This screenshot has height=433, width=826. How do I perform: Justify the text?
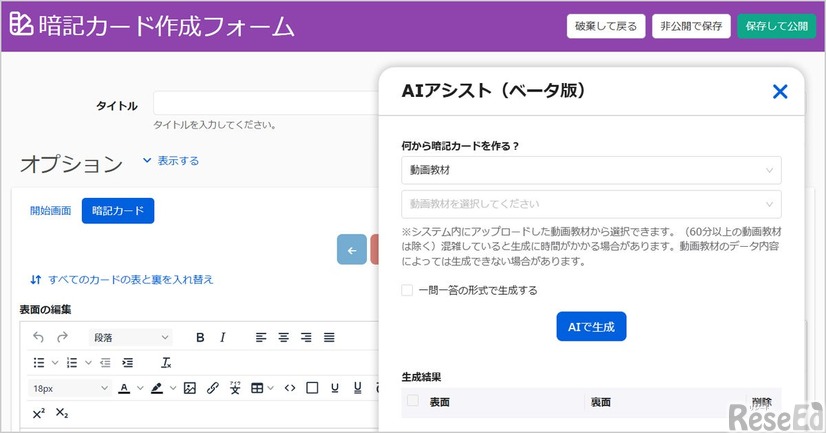tap(329, 338)
